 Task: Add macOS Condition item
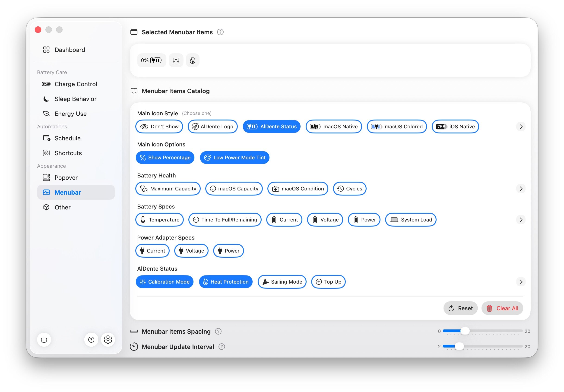click(298, 189)
